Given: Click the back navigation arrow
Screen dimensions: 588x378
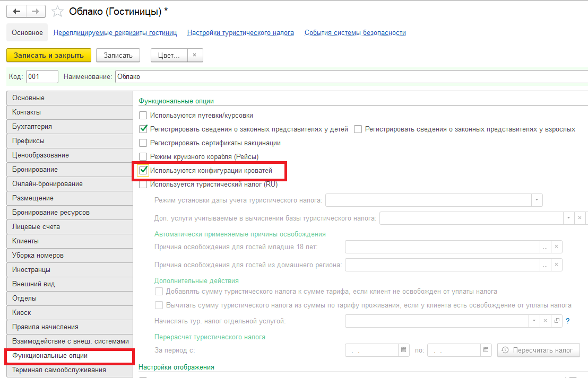Looking at the screenshot, I should click(16, 11).
